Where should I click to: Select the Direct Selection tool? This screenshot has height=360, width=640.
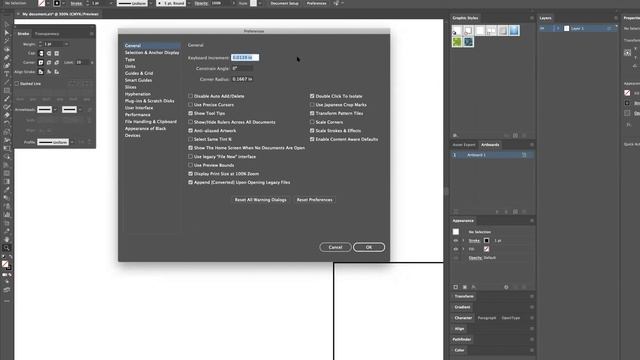(x=7, y=33)
